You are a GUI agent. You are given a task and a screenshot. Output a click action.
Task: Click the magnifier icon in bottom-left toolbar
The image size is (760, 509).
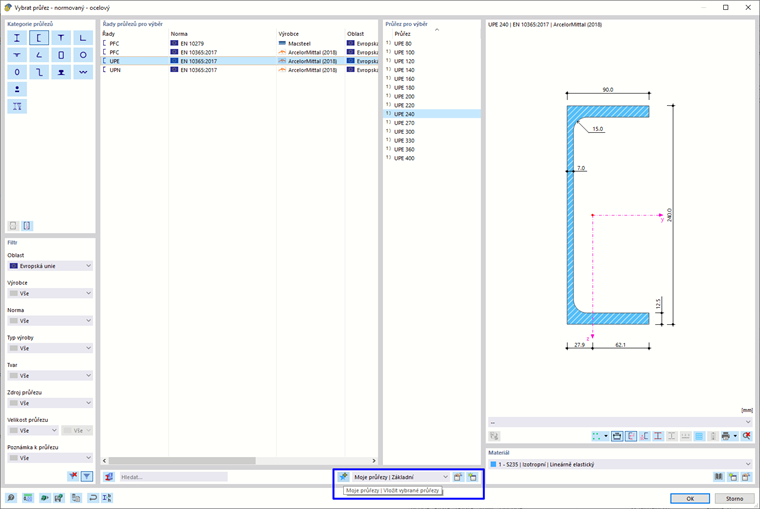10,498
